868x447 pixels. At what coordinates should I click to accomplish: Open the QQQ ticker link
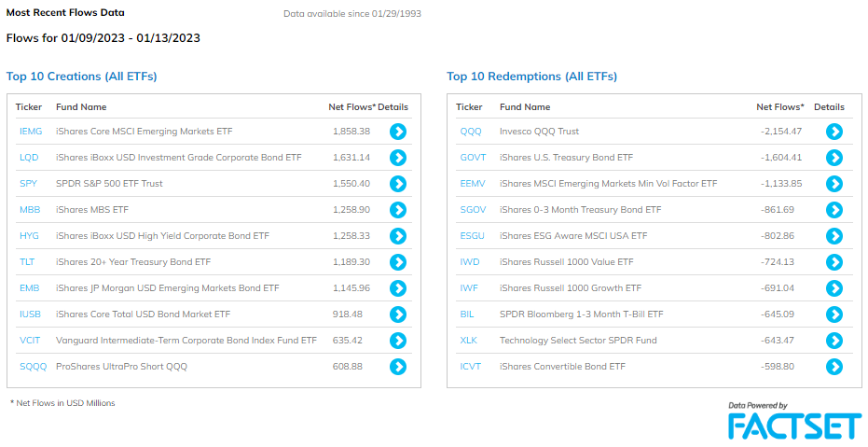[471, 132]
